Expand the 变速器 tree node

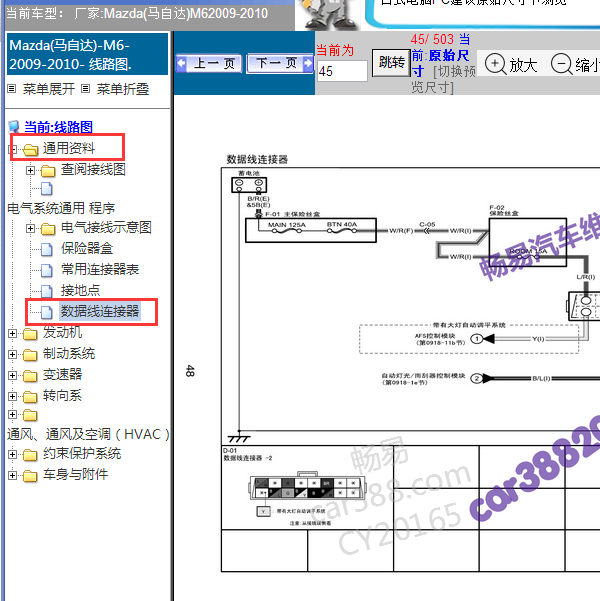pyautogui.click(x=13, y=375)
